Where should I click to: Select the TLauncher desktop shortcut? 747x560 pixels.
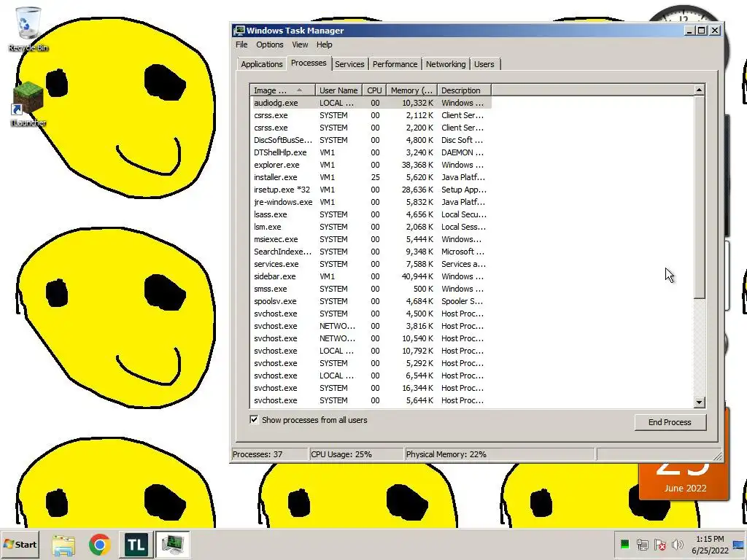coord(28,104)
